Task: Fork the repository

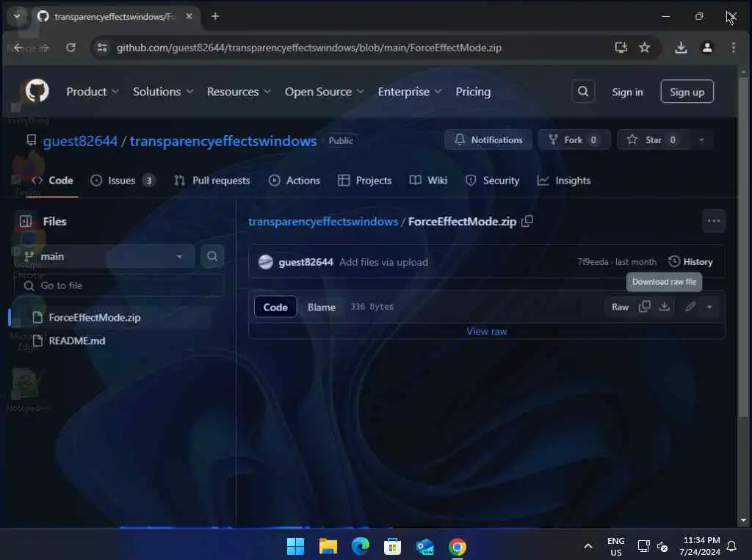Action: click(574, 140)
